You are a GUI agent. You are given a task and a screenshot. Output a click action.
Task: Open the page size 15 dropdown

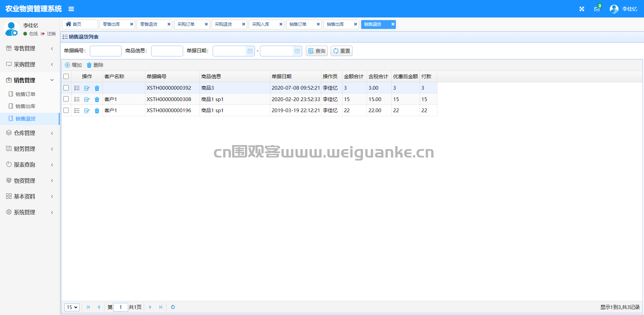72,307
